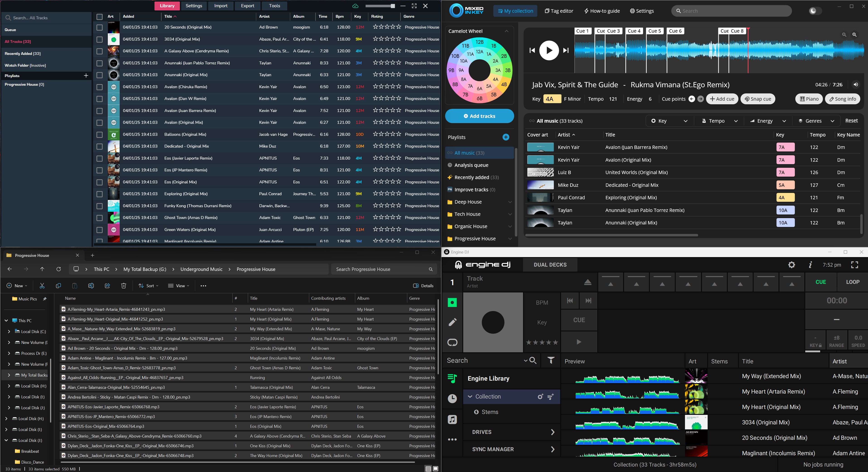868x472 pixels.
Task: Toggle dark mode switch in Mixed In Key
Action: (x=815, y=11)
